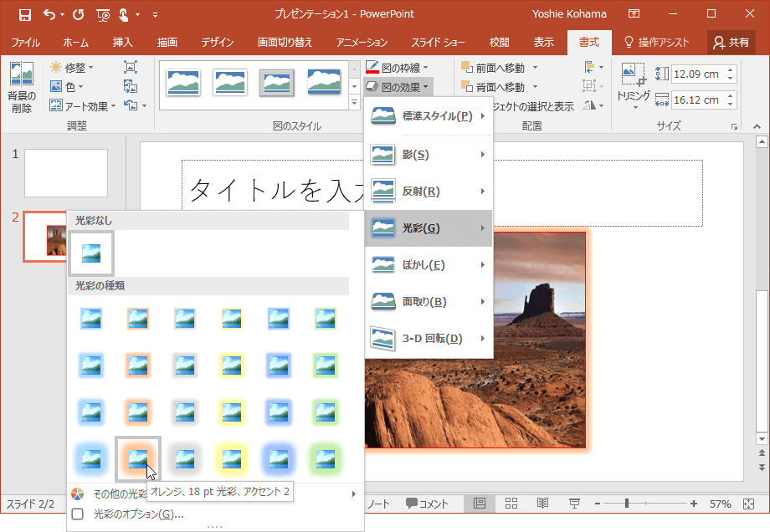Toggle touch/mouse mode icon

pyautogui.click(x=124, y=15)
